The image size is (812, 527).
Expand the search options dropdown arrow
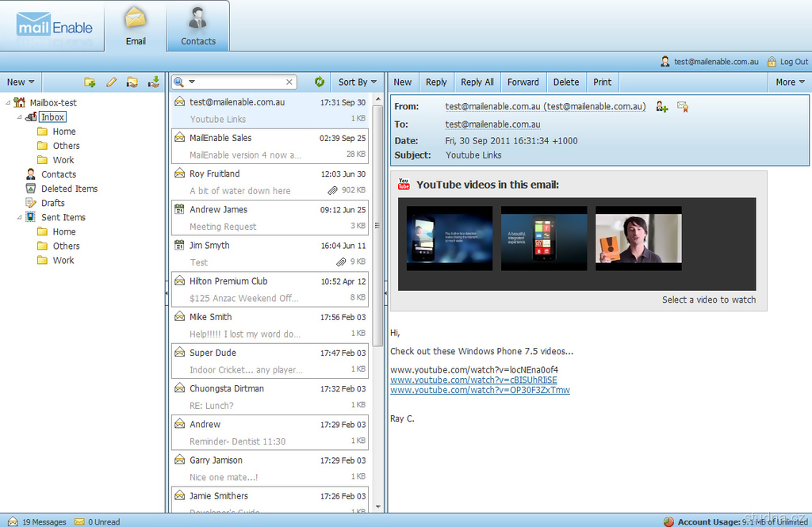click(x=192, y=82)
